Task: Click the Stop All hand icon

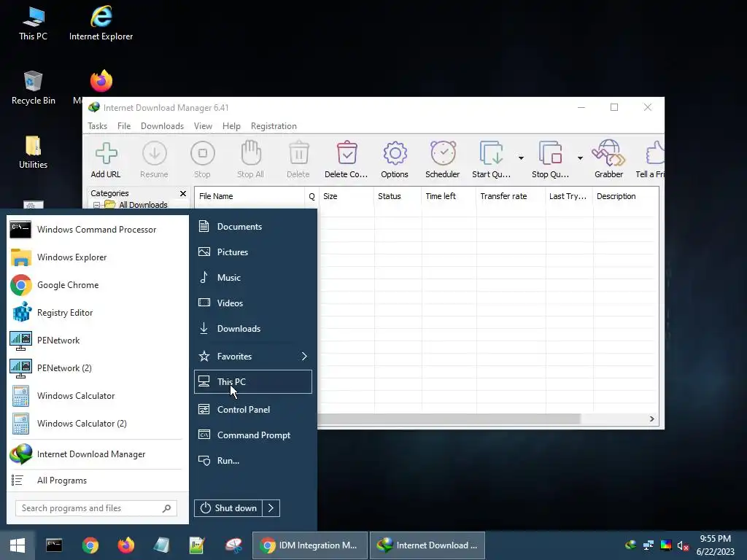Action: click(251, 152)
